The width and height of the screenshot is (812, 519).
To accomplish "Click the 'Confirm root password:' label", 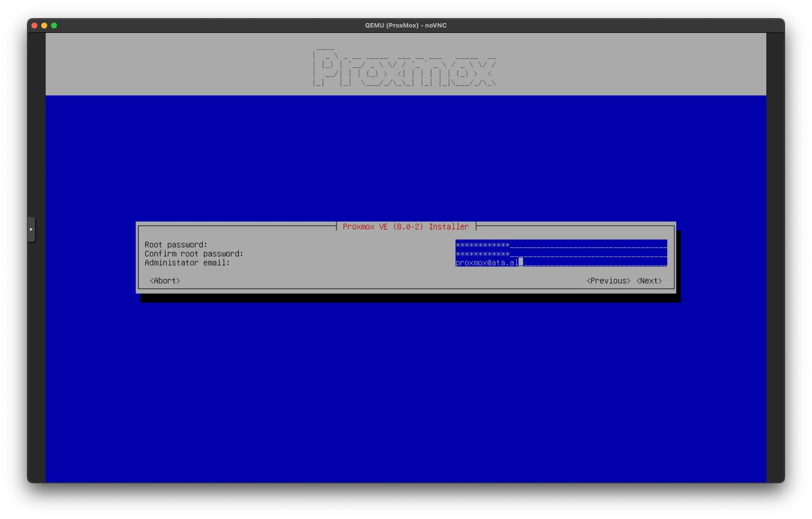I will click(194, 253).
